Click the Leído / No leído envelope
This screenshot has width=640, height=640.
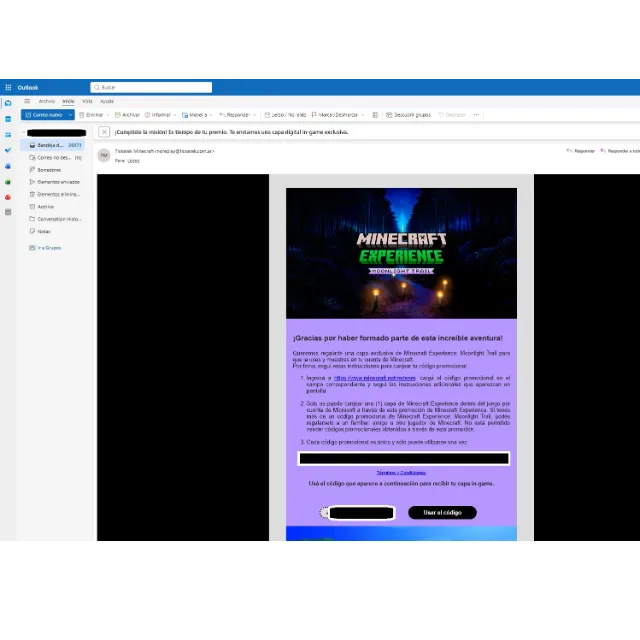click(267, 115)
